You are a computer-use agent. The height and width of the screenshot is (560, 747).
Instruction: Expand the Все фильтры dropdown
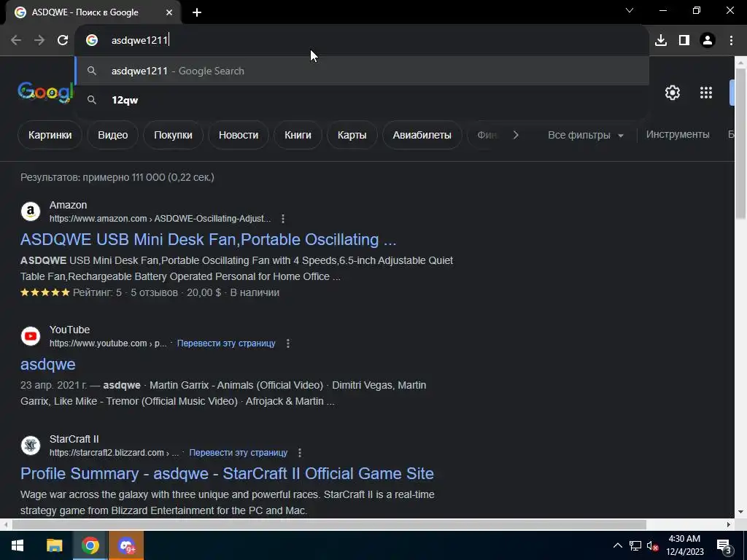click(x=586, y=135)
